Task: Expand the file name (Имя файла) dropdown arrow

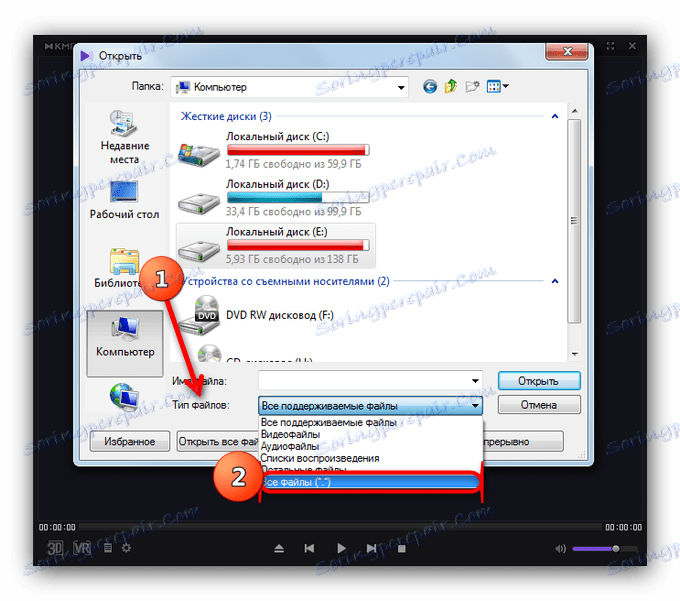Action: tap(475, 381)
